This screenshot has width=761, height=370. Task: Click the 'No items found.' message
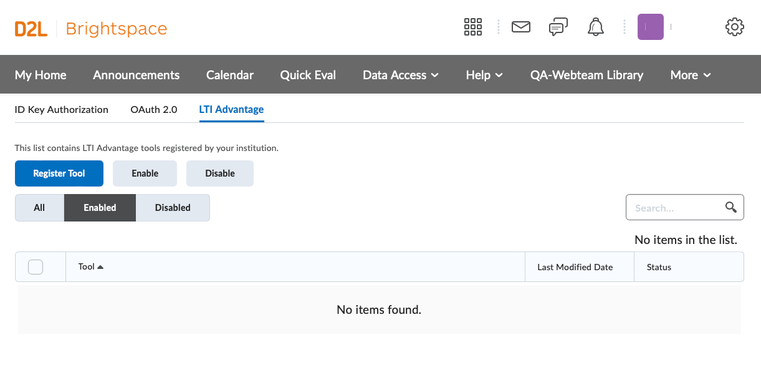pyautogui.click(x=379, y=310)
